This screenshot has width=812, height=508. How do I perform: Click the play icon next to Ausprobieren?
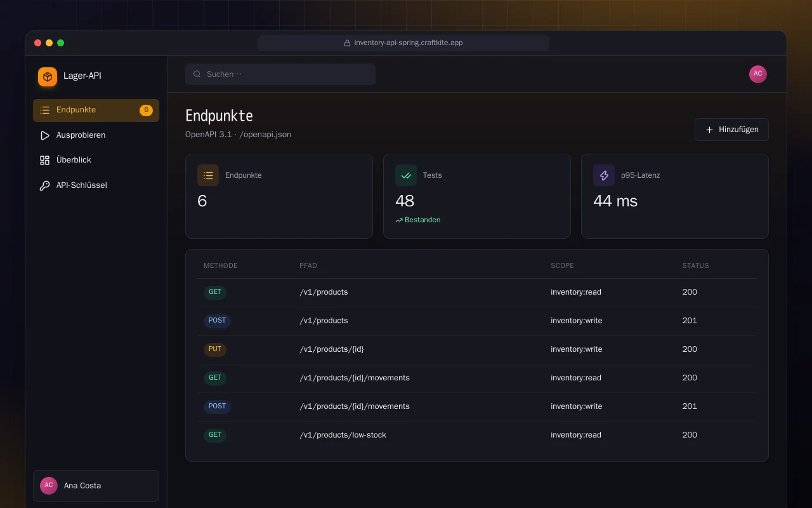pyautogui.click(x=44, y=135)
